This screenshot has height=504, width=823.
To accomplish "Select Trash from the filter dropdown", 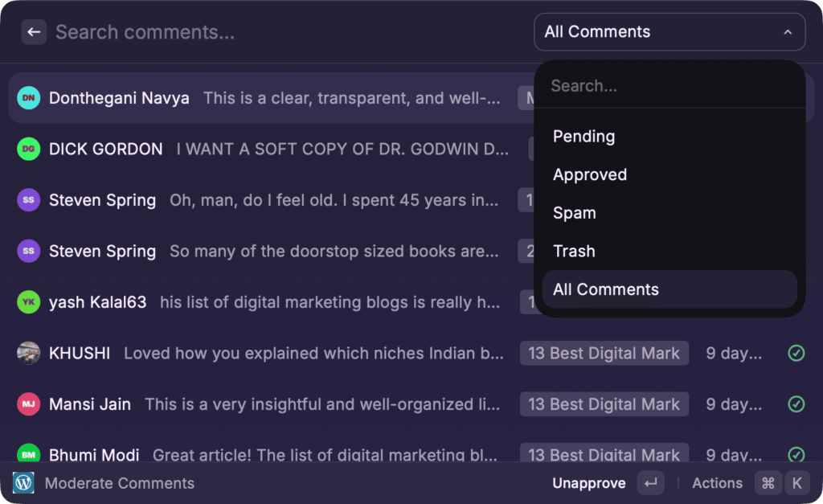I will [574, 251].
